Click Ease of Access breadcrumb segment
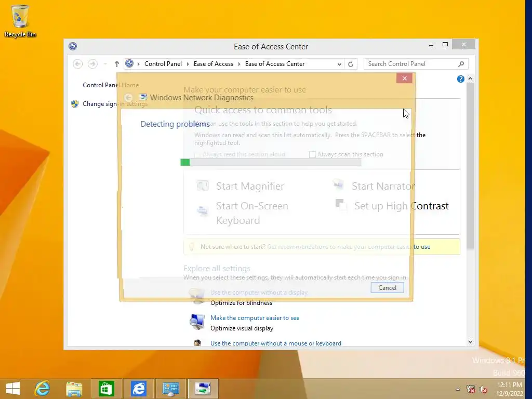This screenshot has height=399, width=532. (x=214, y=64)
